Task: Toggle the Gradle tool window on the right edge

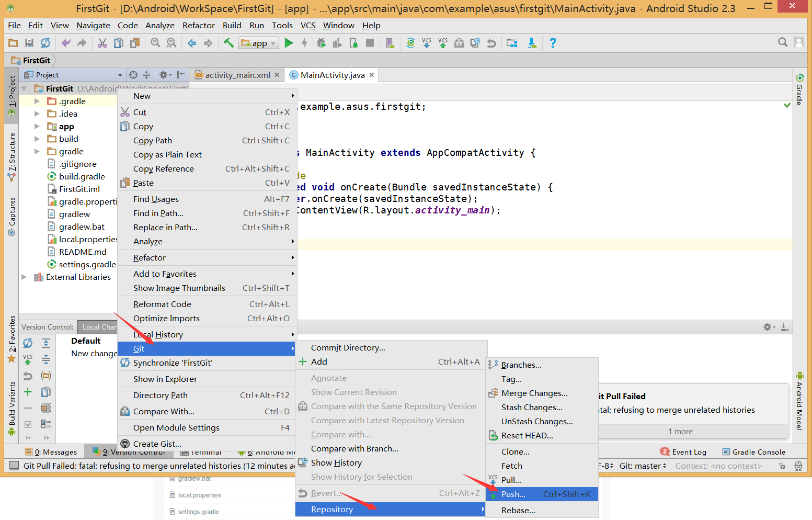Action: [799, 89]
